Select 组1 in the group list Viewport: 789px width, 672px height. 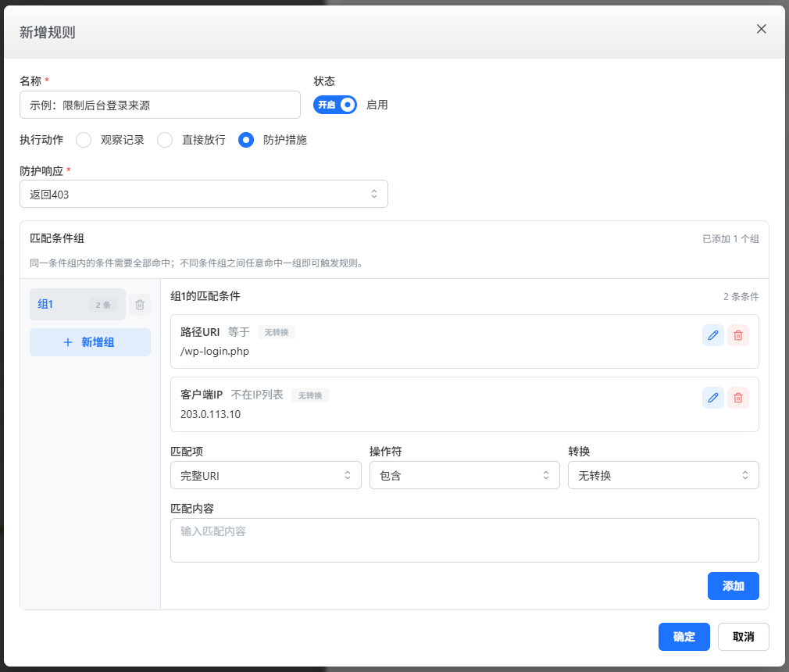77,305
